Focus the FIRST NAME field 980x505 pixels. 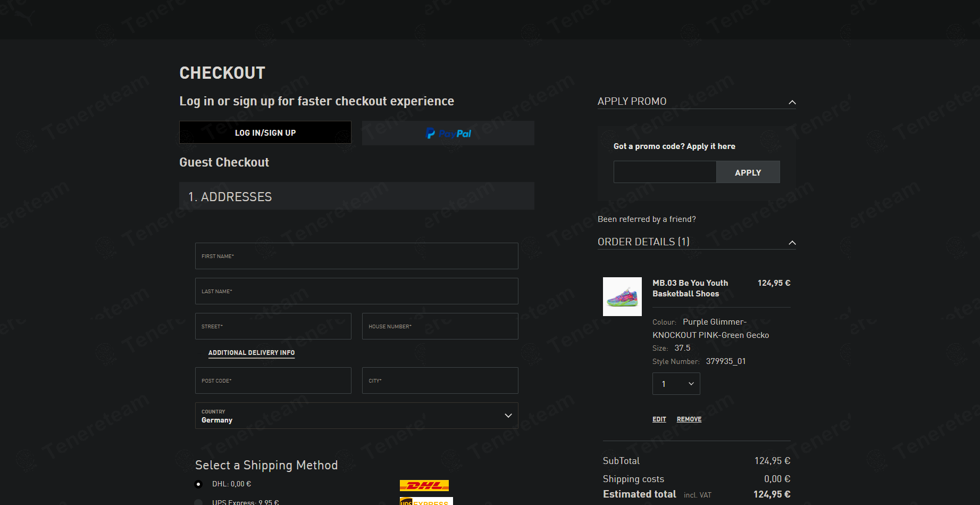pos(357,256)
